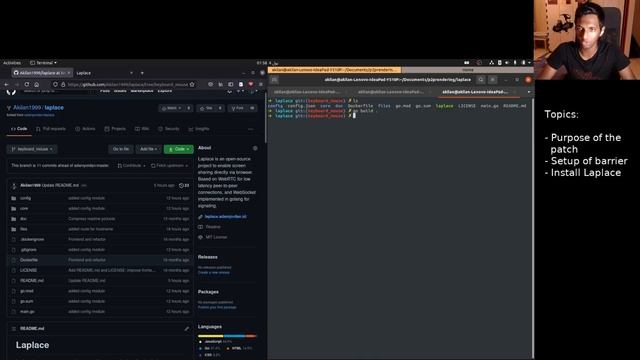This screenshot has width=640, height=360.
Task: Click the laplace repository name link
Action: click(54, 108)
